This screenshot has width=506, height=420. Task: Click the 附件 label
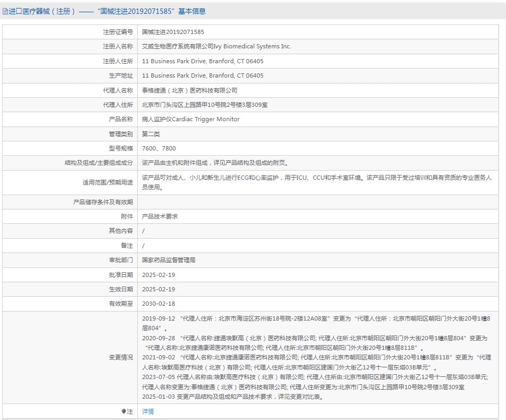127,216
